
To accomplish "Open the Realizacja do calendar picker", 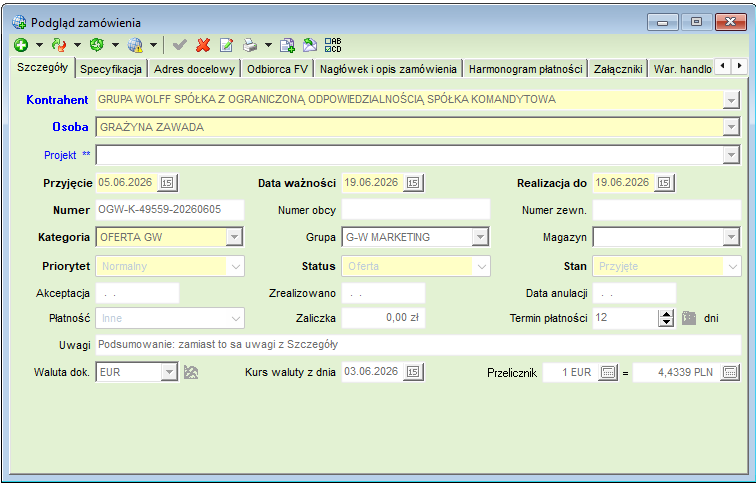I will tap(664, 183).
